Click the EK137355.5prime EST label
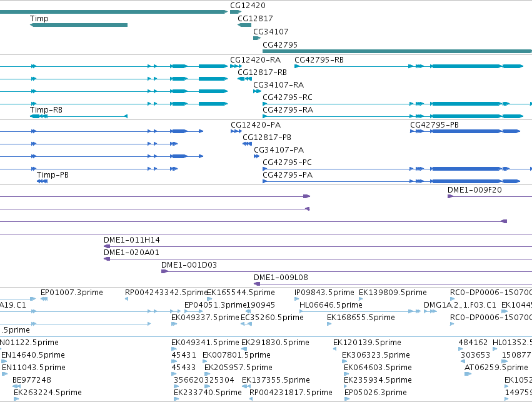 click(x=276, y=381)
